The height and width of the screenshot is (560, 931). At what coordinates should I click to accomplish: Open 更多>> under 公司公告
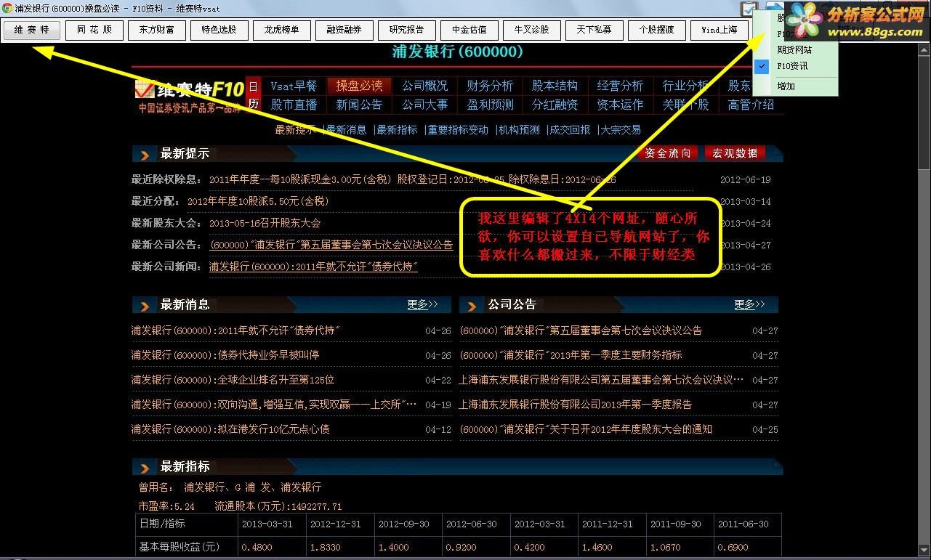(x=749, y=304)
